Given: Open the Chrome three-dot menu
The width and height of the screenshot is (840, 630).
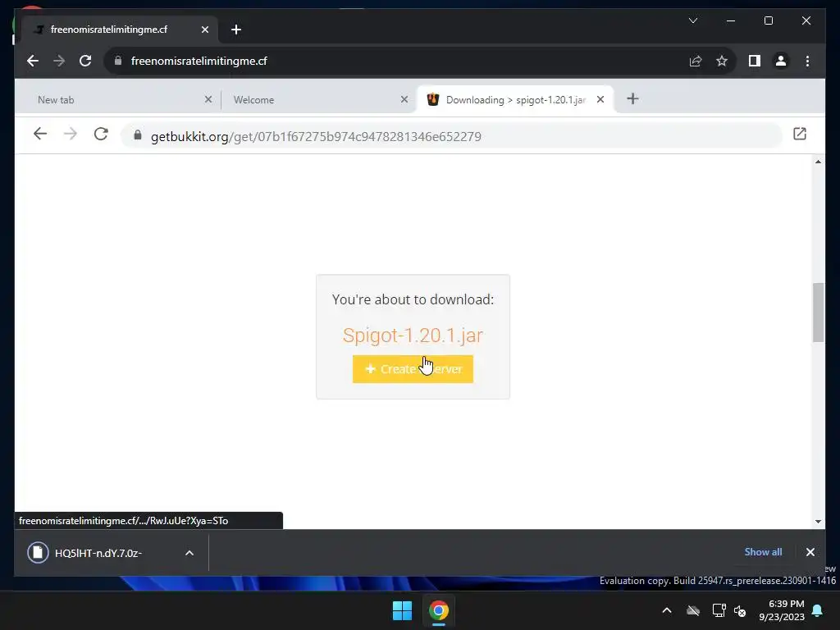Looking at the screenshot, I should 807,61.
